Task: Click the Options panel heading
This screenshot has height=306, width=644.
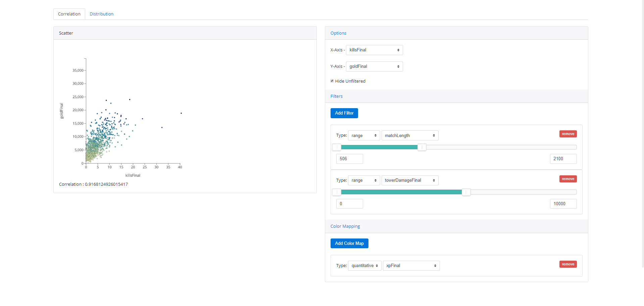Action: pyautogui.click(x=338, y=33)
